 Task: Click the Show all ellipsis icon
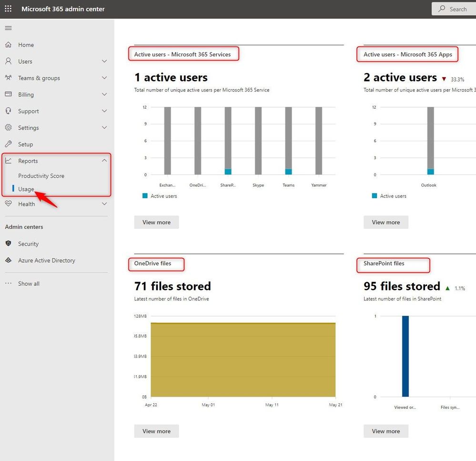point(9,283)
